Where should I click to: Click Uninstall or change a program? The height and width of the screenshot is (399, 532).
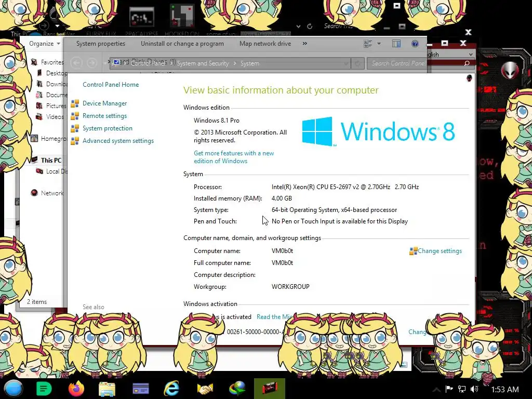pyautogui.click(x=182, y=44)
